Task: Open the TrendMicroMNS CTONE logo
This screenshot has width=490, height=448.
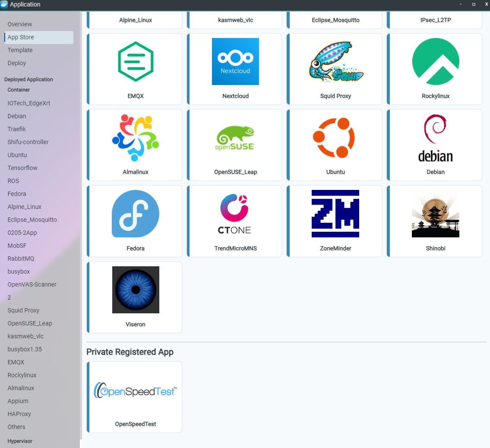Action: (235, 214)
